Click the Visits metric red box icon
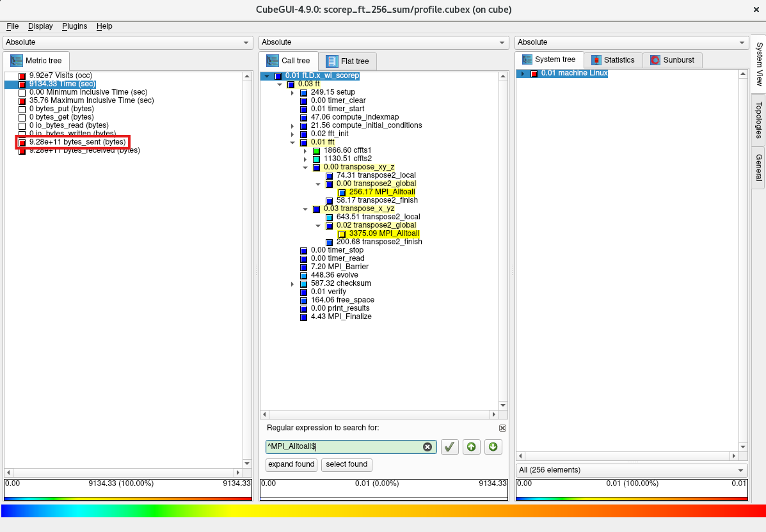The width and height of the screenshot is (766, 532). coord(22,76)
